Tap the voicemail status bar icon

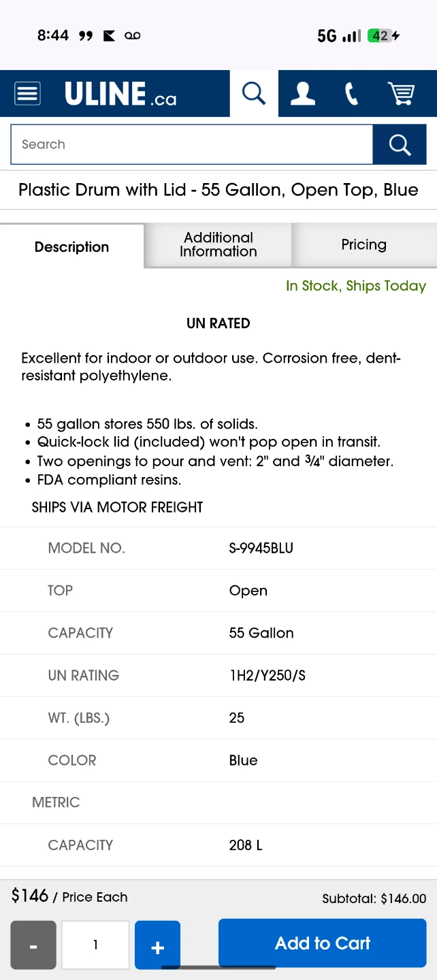click(x=133, y=36)
